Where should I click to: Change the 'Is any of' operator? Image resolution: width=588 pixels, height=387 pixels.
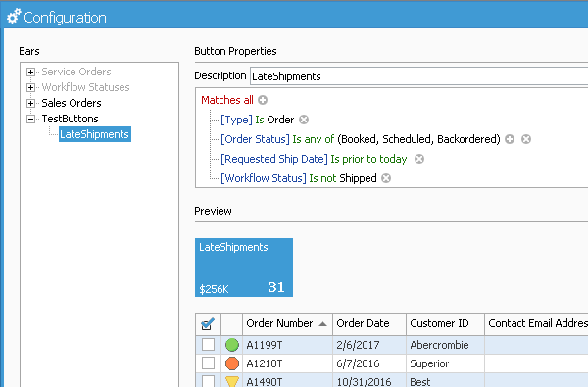pos(314,139)
